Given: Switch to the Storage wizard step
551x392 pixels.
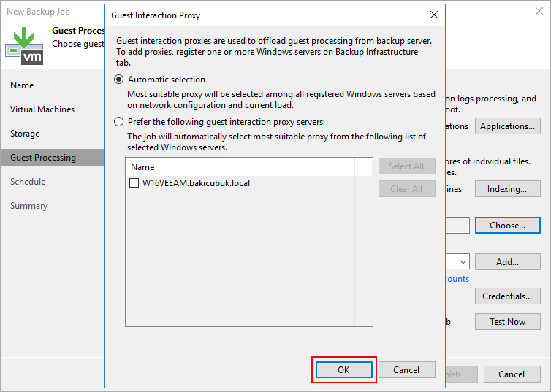Looking at the screenshot, I should pyautogui.click(x=25, y=134).
